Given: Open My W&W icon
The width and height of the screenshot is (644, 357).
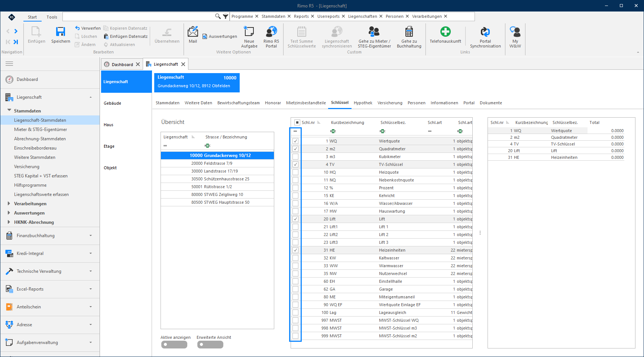Looking at the screenshot, I should [x=515, y=32].
